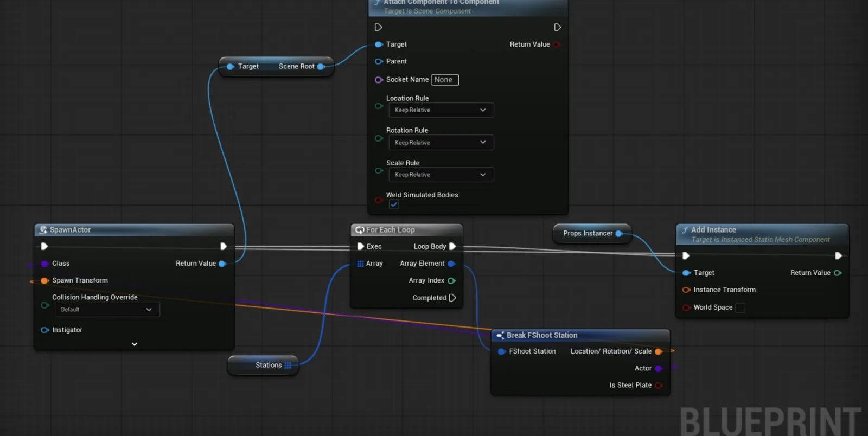Click the For Each Loop Array input pin
The image size is (868, 436).
coord(360,264)
